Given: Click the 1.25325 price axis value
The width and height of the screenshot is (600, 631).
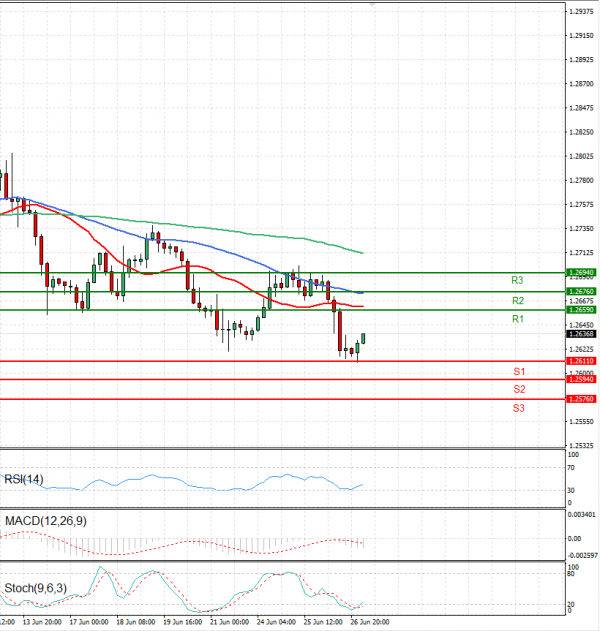Looking at the screenshot, I should click(581, 446).
